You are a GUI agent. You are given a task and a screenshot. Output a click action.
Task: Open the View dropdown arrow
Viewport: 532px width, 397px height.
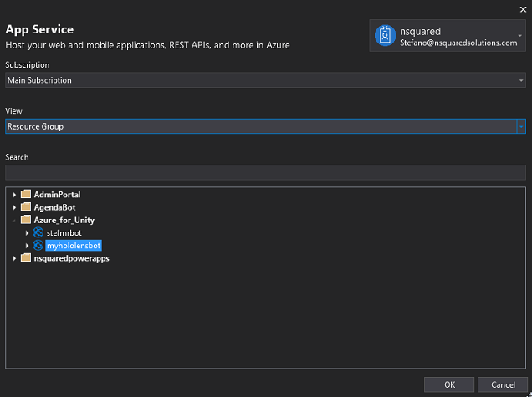coord(521,126)
